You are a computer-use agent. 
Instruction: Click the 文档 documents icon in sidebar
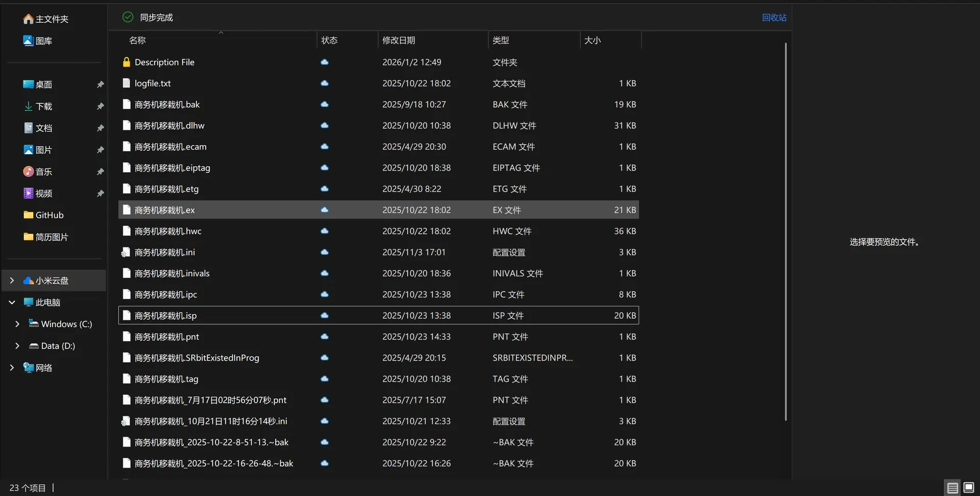(x=29, y=128)
